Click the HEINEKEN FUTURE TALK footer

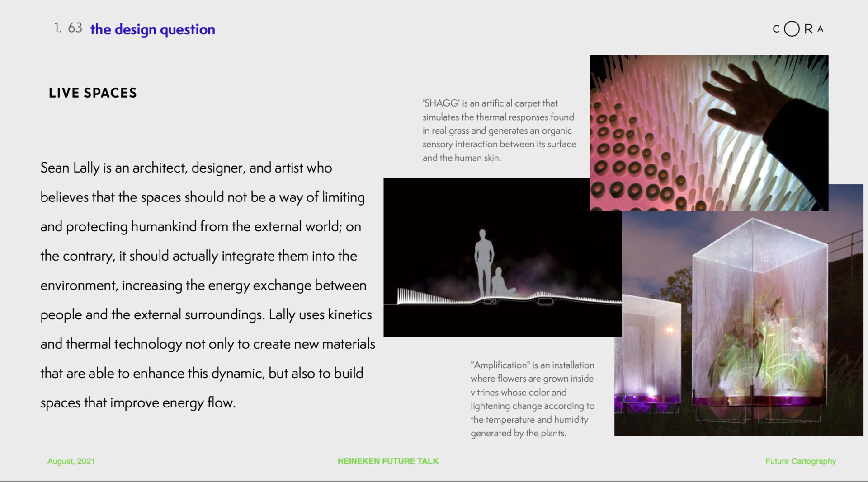click(388, 461)
